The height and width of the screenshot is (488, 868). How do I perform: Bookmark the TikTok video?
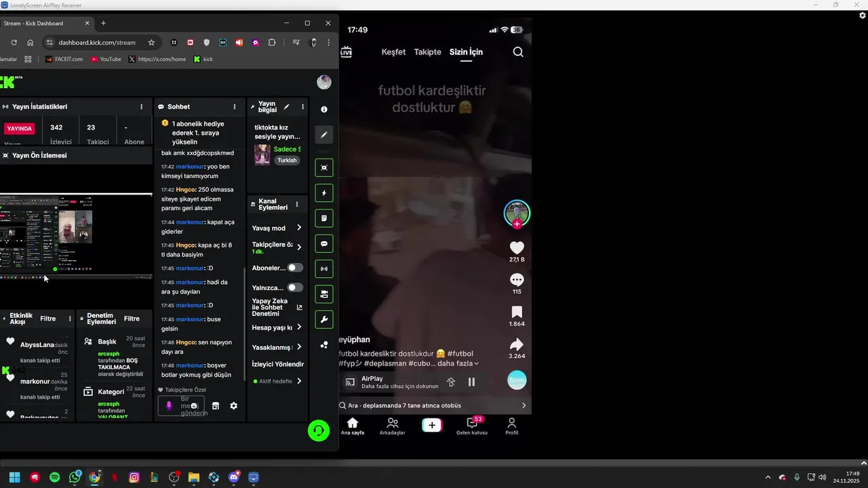(x=517, y=312)
